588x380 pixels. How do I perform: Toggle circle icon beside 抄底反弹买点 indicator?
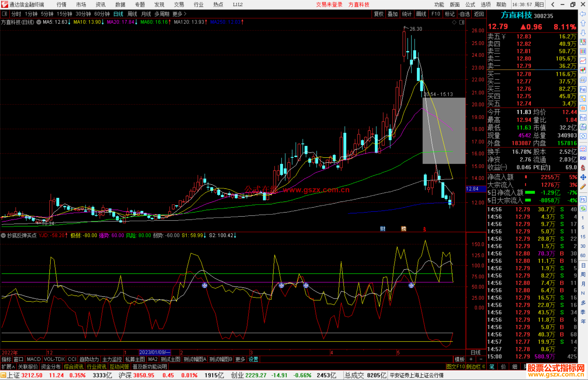click(4, 235)
